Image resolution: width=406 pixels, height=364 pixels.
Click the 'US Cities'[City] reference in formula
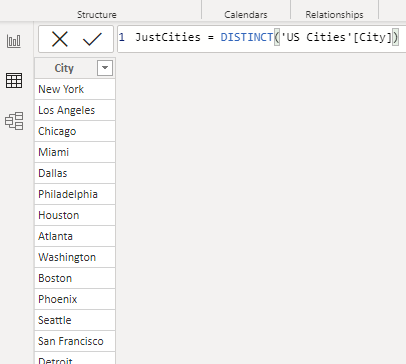(x=336, y=37)
